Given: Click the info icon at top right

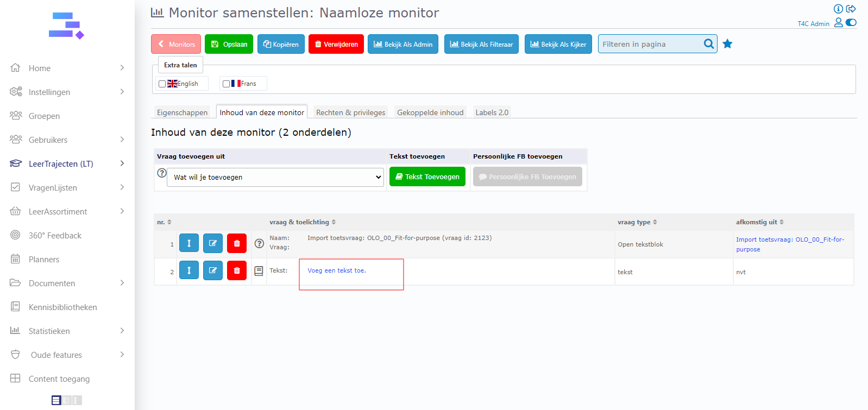Looking at the screenshot, I should click(x=838, y=9).
